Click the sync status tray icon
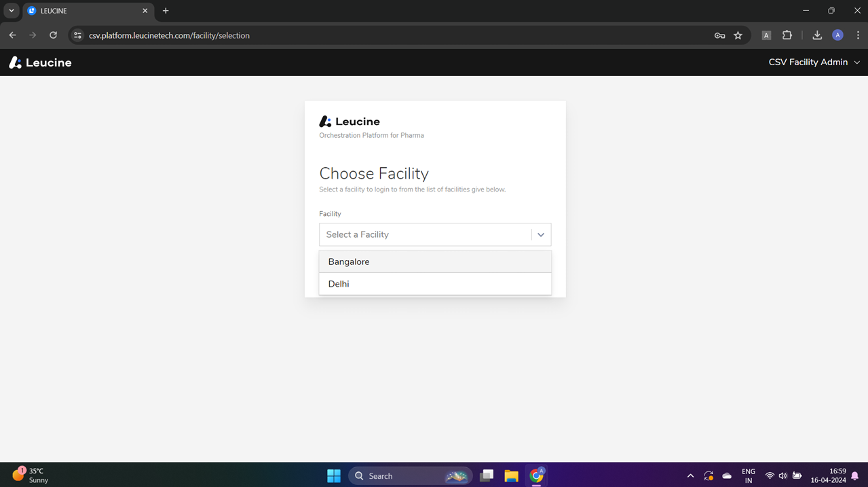The height and width of the screenshot is (487, 868). (709, 475)
